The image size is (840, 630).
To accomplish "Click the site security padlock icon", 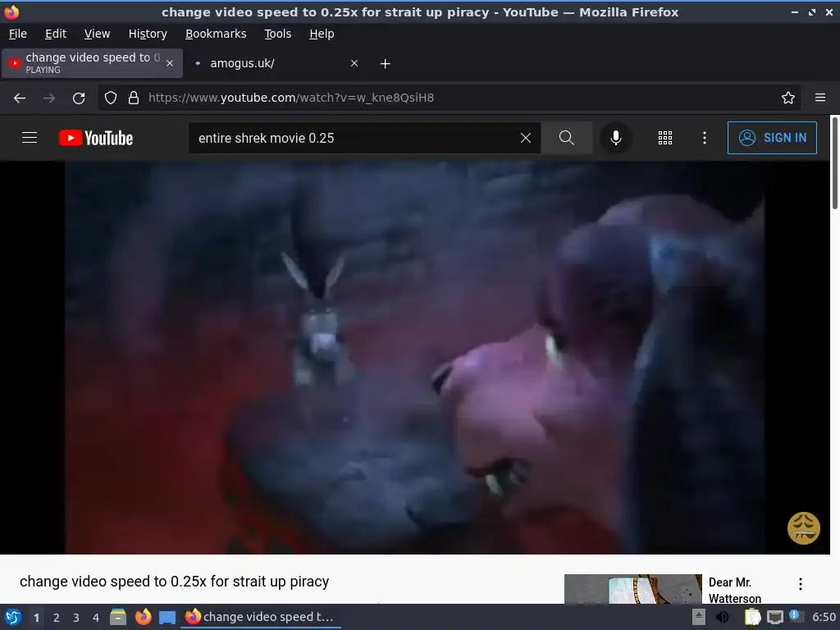I will tap(134, 98).
